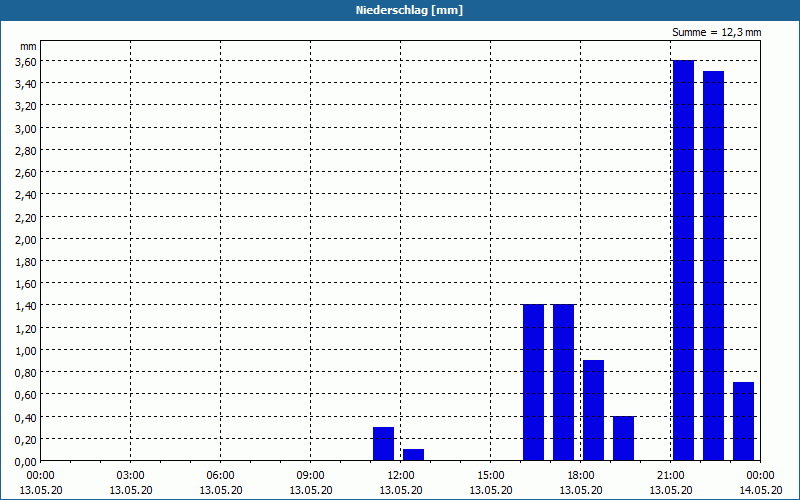The height and width of the screenshot is (500, 800).
Task: Select the '03:00' time label
Action: click(x=131, y=476)
